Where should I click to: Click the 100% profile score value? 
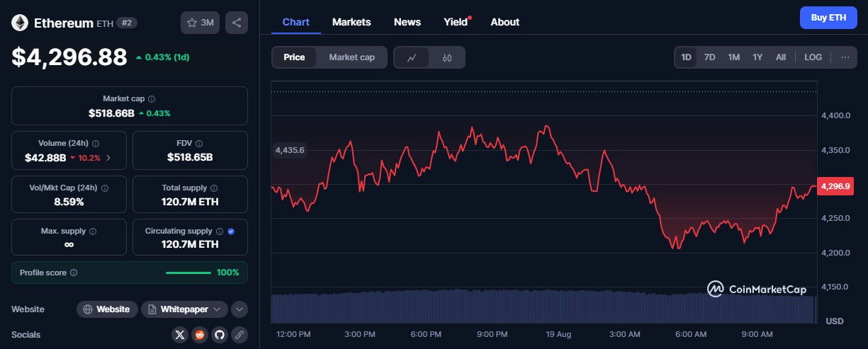point(227,273)
